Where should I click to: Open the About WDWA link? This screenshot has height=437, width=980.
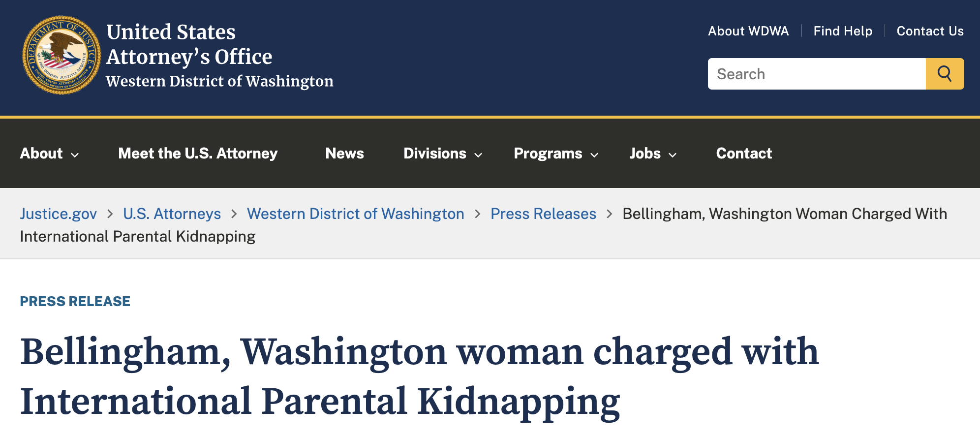pos(748,31)
